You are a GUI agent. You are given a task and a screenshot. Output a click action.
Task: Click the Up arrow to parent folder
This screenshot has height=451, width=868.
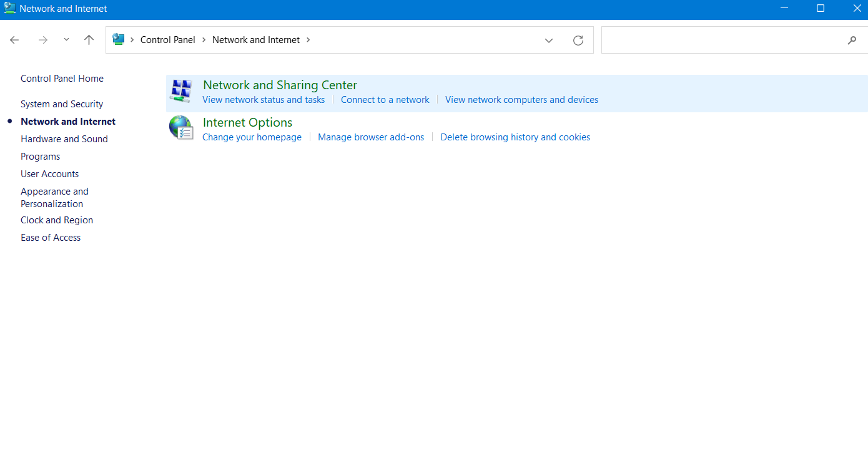[89, 40]
